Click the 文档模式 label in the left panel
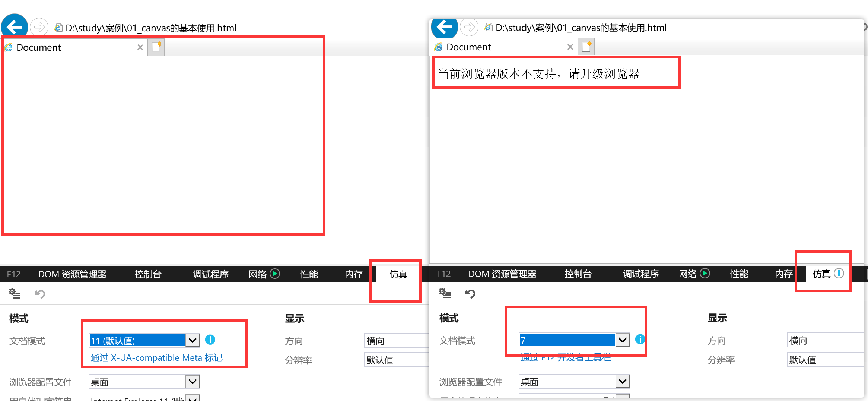Image resolution: width=868 pixels, height=401 pixels. tap(27, 341)
